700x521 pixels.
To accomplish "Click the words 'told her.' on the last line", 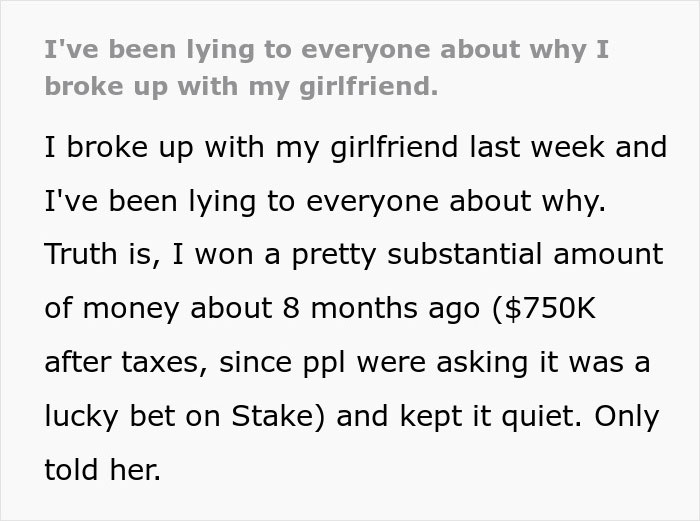I will (103, 469).
